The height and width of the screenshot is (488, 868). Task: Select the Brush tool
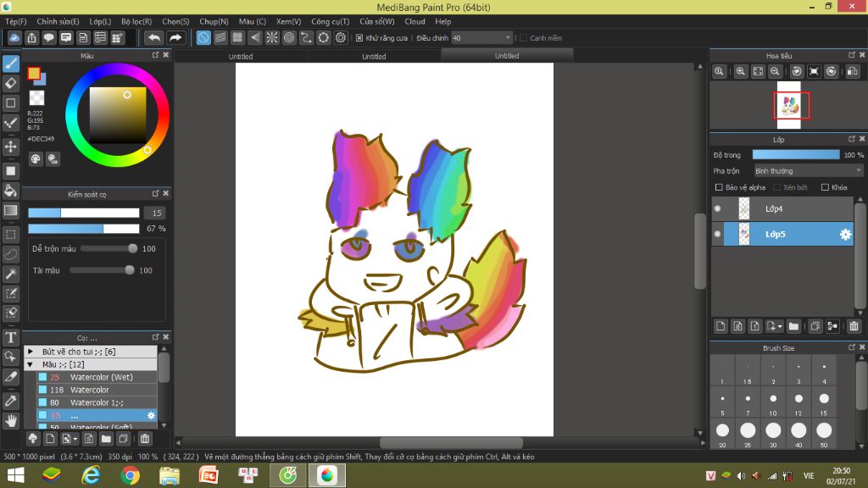coord(10,64)
